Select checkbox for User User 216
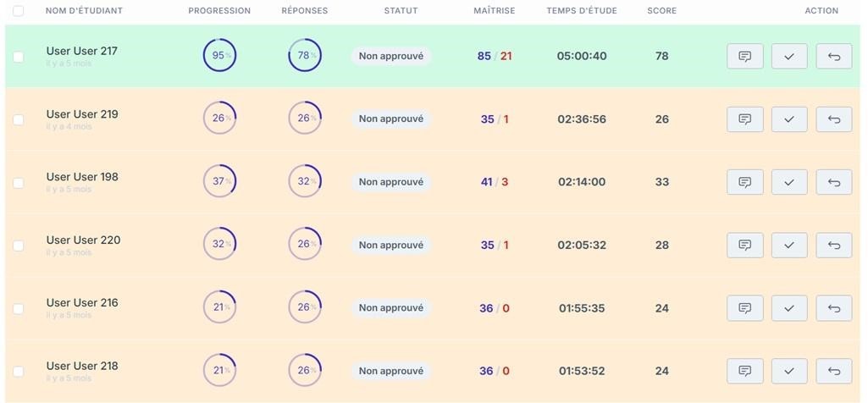The image size is (868, 403). coord(19,309)
